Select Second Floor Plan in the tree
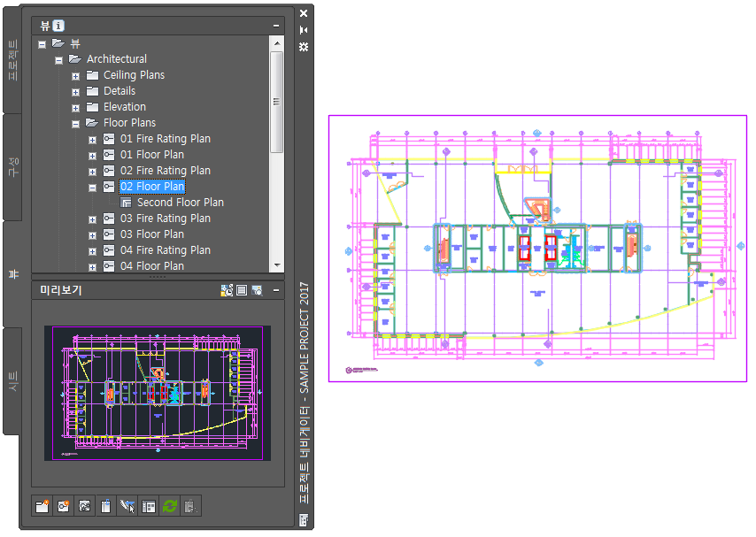Screen dimensions: 756x537 click(181, 203)
